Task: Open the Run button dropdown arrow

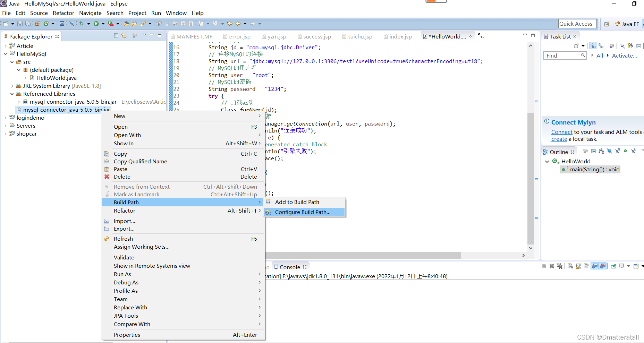Action: [103, 24]
